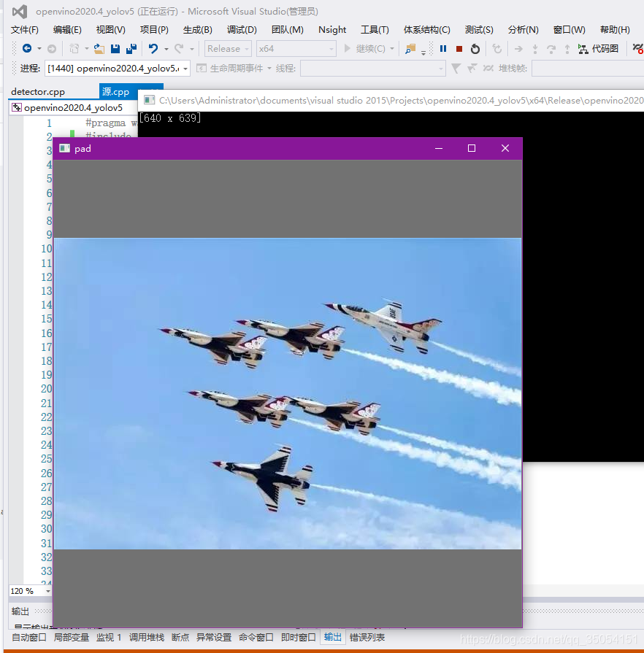Click the Visual Studio logo icon
Image resolution: width=644 pixels, height=653 pixels.
click(x=20, y=11)
